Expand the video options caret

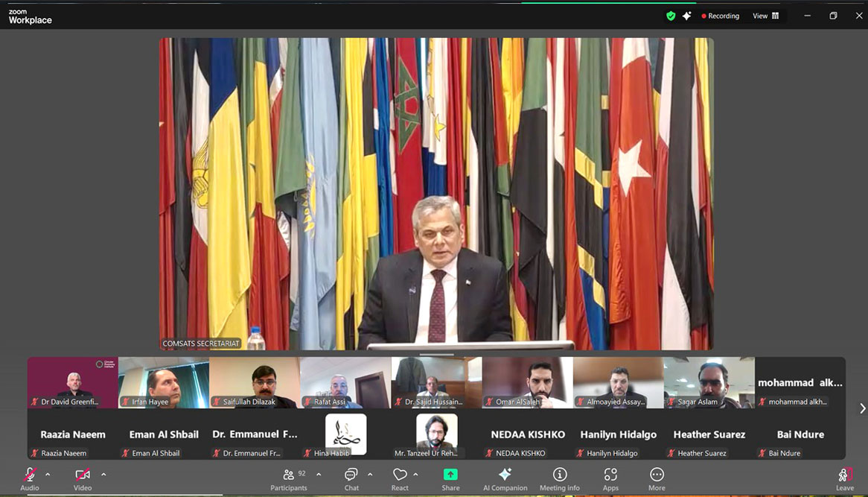pos(103,475)
